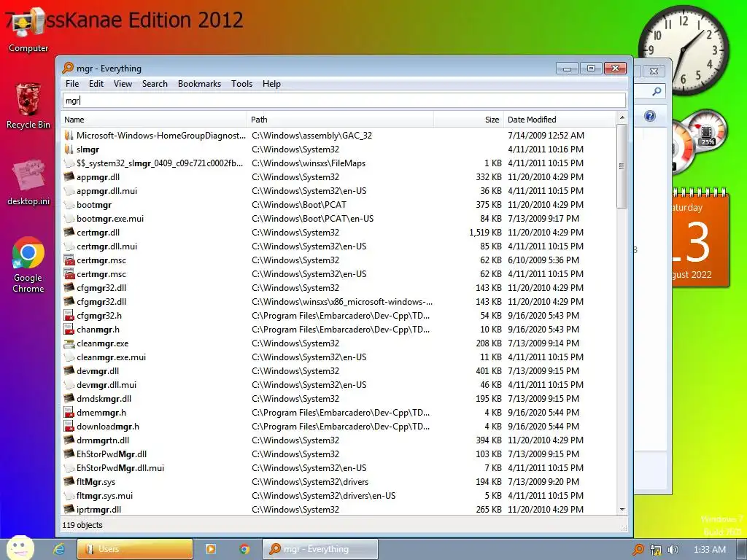747x560 pixels.
Task: Click the 119 objects status bar text
Action: (x=82, y=525)
